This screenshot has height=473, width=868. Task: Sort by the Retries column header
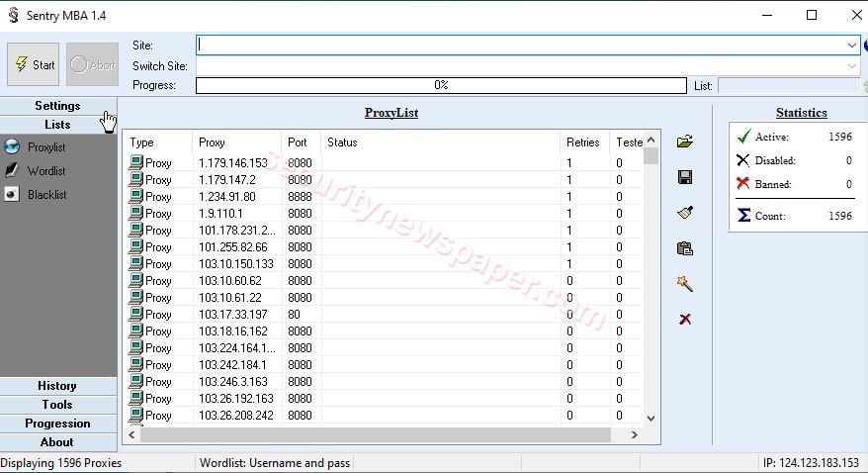pos(584,142)
